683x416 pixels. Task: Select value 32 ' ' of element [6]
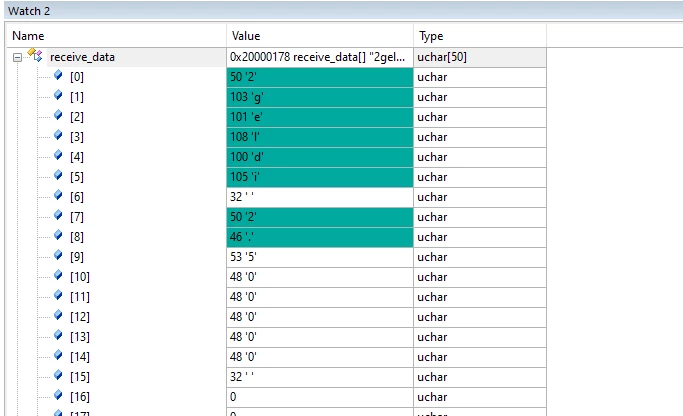(x=320, y=197)
